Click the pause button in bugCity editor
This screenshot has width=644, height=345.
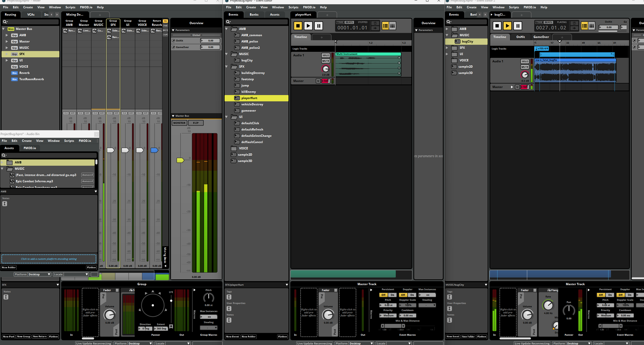518,26
